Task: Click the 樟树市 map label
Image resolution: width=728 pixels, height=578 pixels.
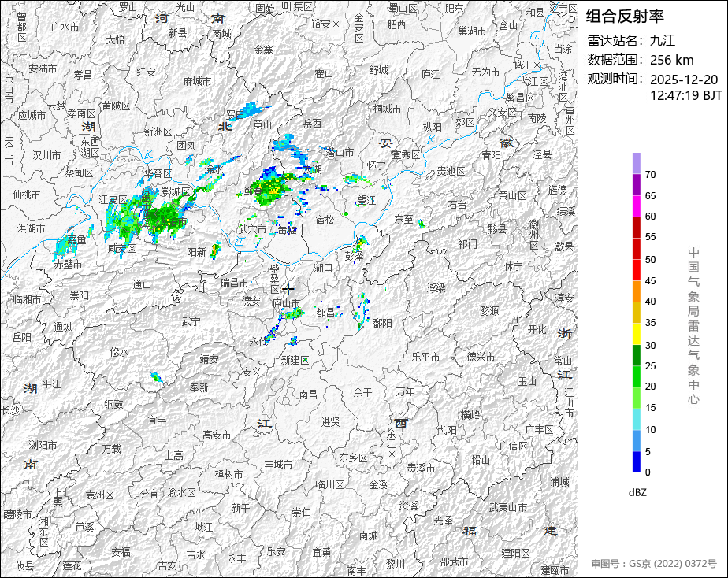Action: coord(229,474)
